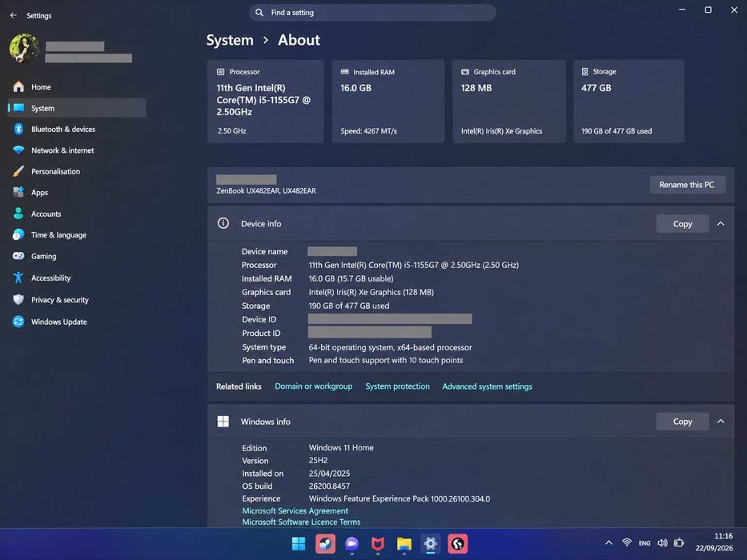Click the Windows info logo icon
Screen dimensions: 747x560
pos(223,422)
